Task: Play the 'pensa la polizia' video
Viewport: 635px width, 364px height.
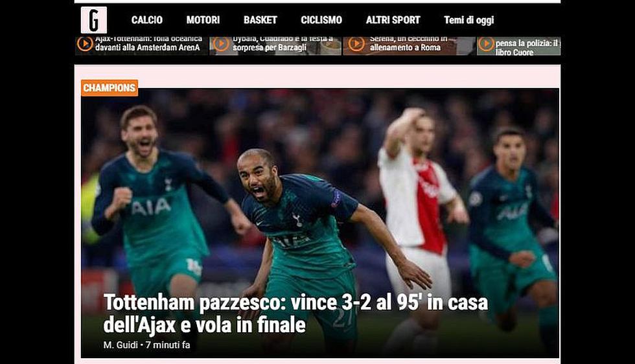Action: pos(486,44)
